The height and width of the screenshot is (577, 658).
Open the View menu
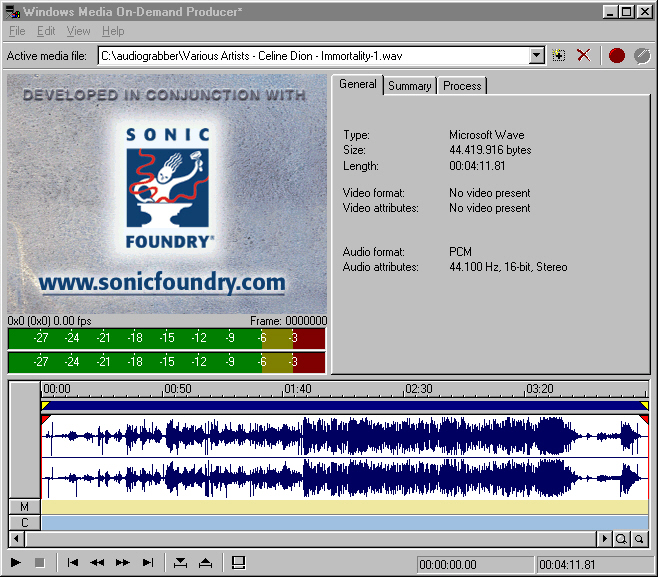click(78, 31)
